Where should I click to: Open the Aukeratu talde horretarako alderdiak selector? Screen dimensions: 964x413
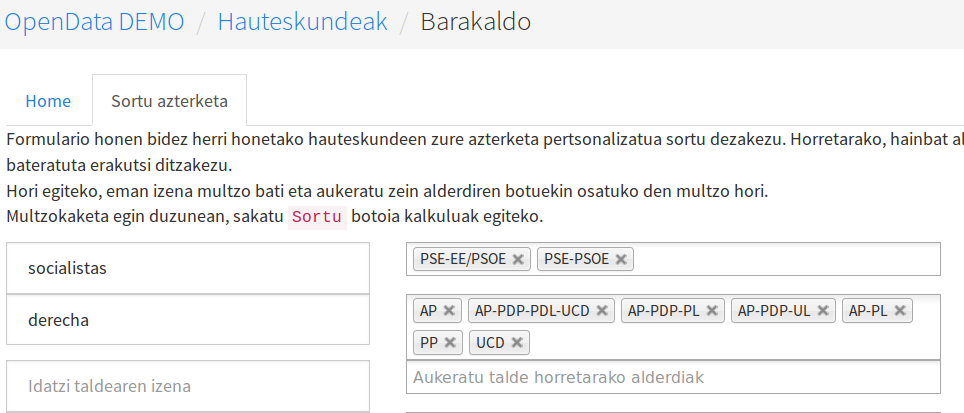coord(673,377)
